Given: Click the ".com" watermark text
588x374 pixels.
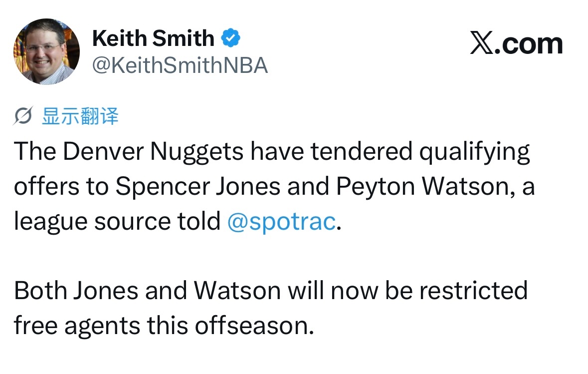Looking at the screenshot, I should [529, 44].
